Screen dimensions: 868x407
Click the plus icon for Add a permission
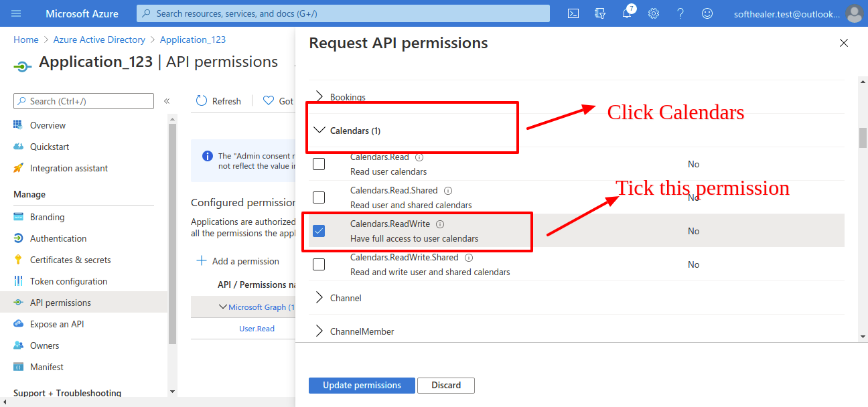pos(201,261)
